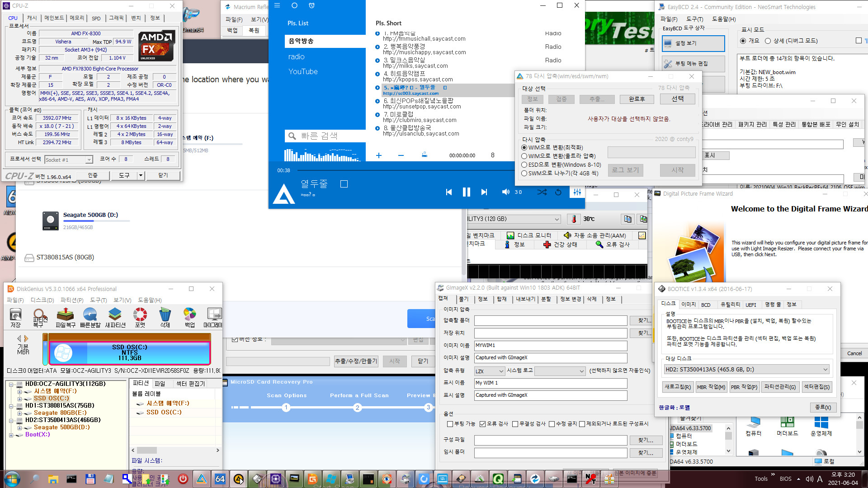This screenshot has height=488, width=868.
Task: Open CPU-Z 도구 dropdown arrow
Action: coord(141,175)
